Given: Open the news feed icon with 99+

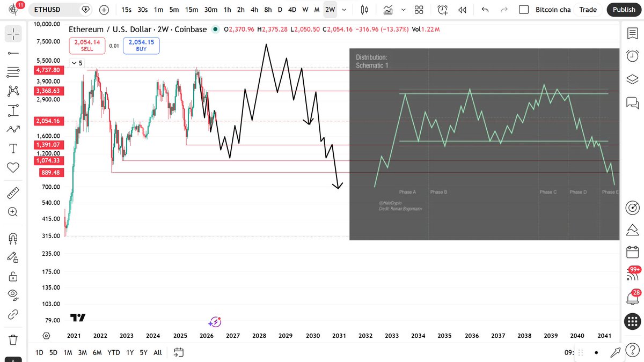Looking at the screenshot, I should 633,274.
